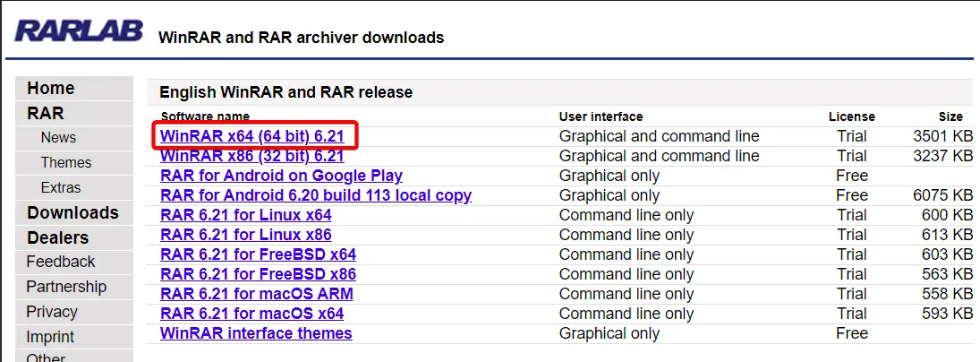The width and height of the screenshot is (980, 362).
Task: Click 'Graphical only' in Google Play row
Action: click(x=609, y=175)
